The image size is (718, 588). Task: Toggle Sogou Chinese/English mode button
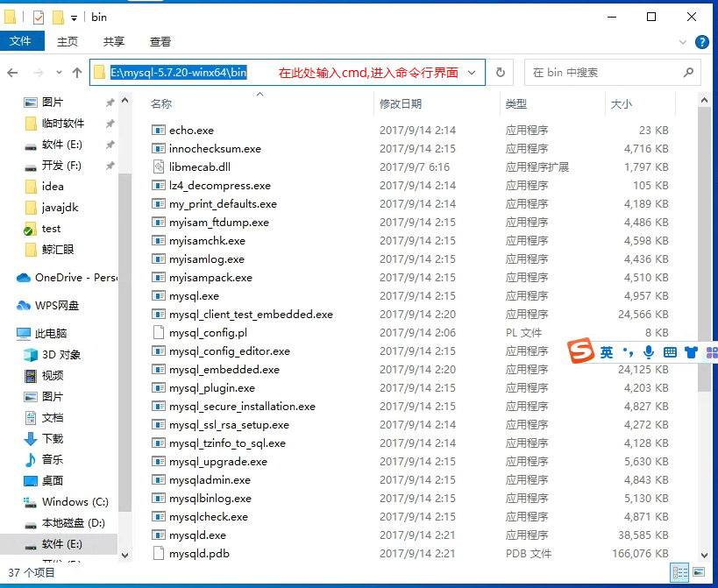pyautogui.click(x=607, y=352)
